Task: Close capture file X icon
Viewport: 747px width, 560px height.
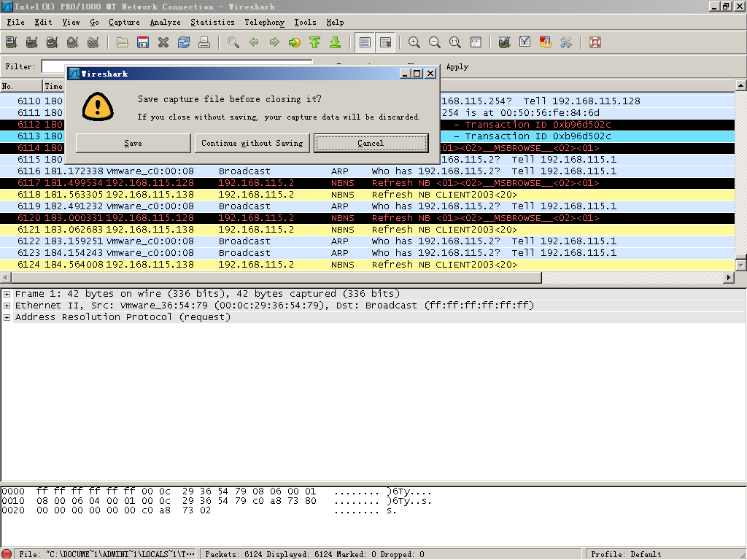Action: tap(163, 42)
